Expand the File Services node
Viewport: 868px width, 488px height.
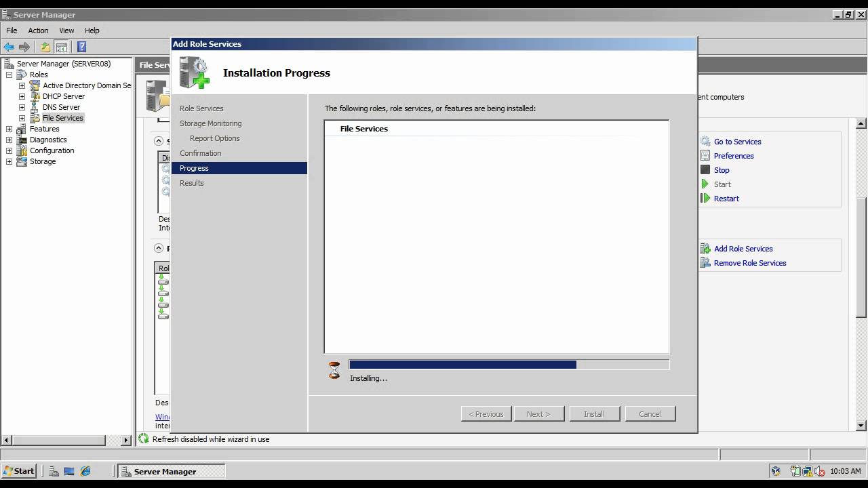(x=22, y=118)
